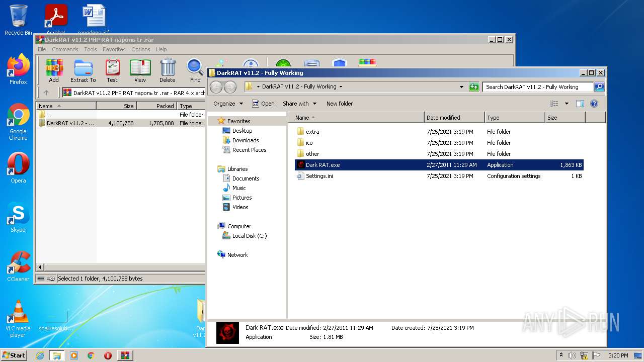Select Documents library
Image resolution: width=644 pixels, height=362 pixels.
pyautogui.click(x=246, y=178)
